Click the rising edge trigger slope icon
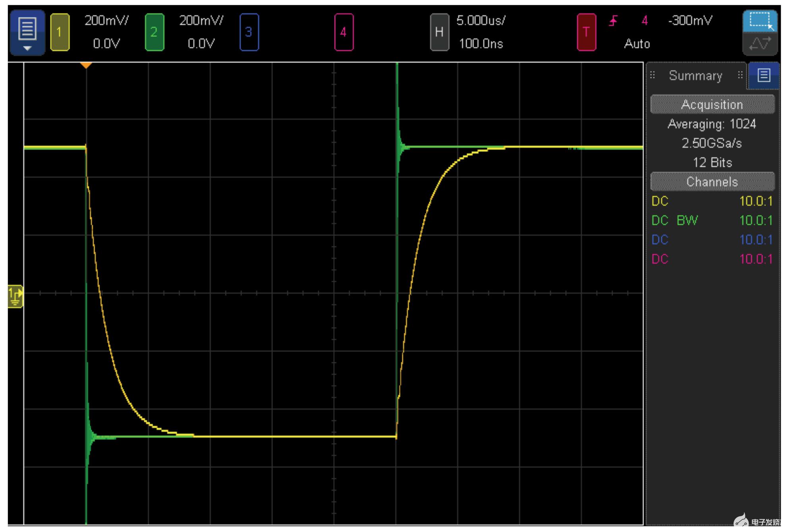The height and width of the screenshot is (532, 789). [613, 21]
